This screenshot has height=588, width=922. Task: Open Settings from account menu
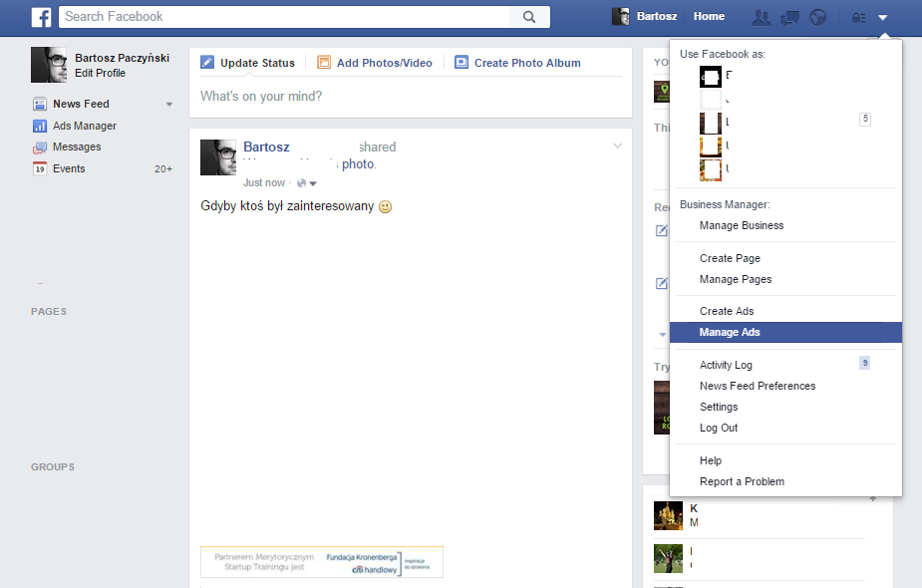[719, 407]
